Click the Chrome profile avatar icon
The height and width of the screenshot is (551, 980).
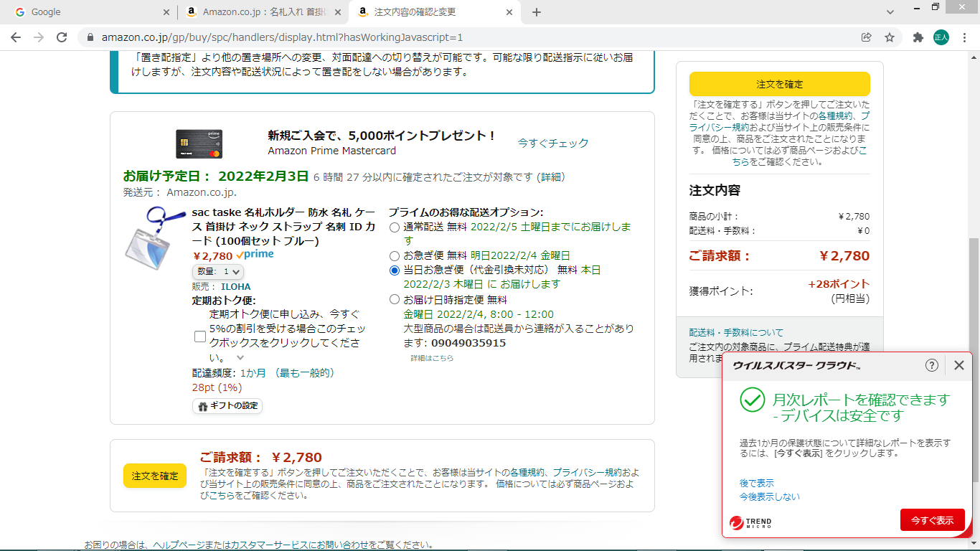pyautogui.click(x=941, y=37)
